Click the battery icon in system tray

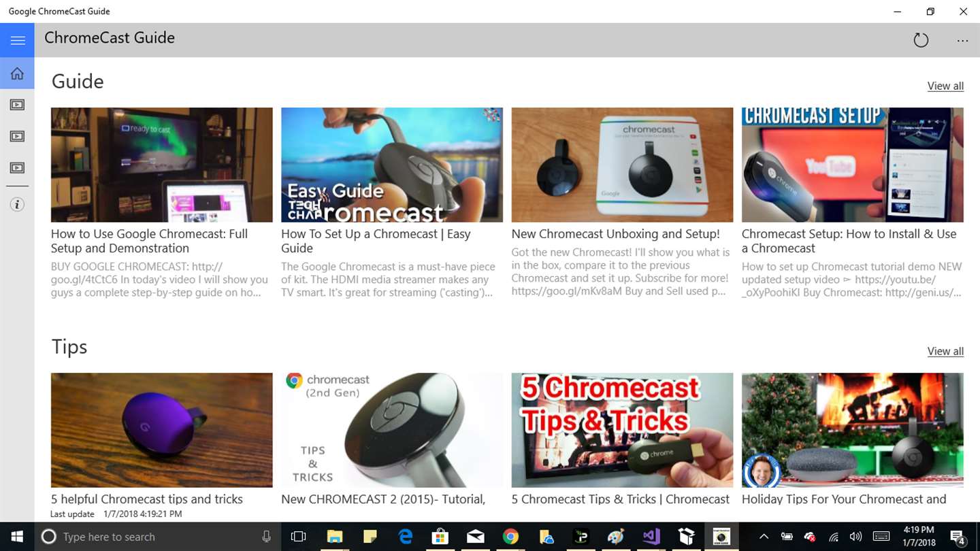point(787,537)
